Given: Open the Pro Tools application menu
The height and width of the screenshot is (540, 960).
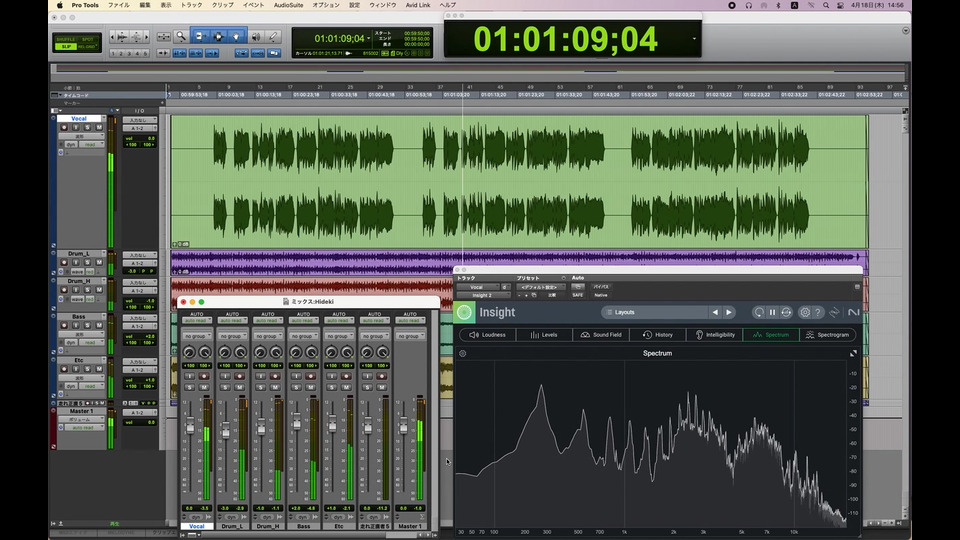Looking at the screenshot, I should pyautogui.click(x=84, y=5).
